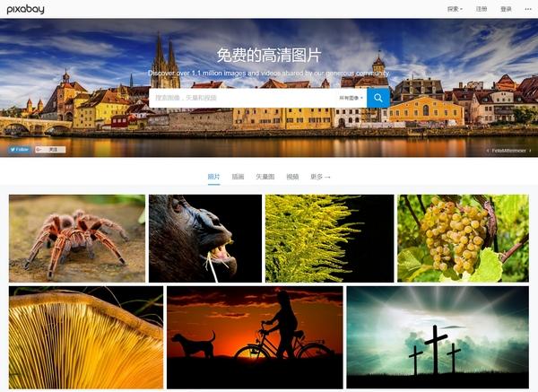Focus the image search input field
Viewport: 538px width, 392px height.
[x=243, y=98]
